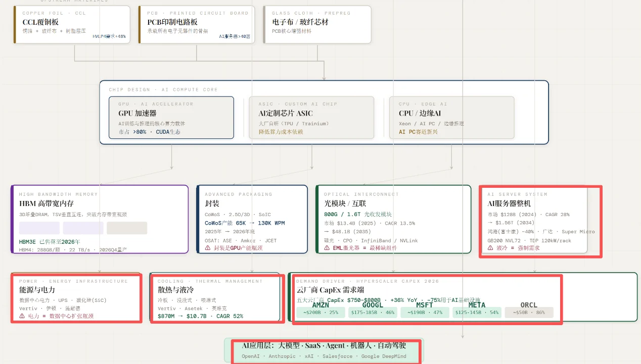Screen dimensions: 641x364
Task: Click the Vertiv · 伊顿 · 施耐德 line
Action: pos(50,308)
